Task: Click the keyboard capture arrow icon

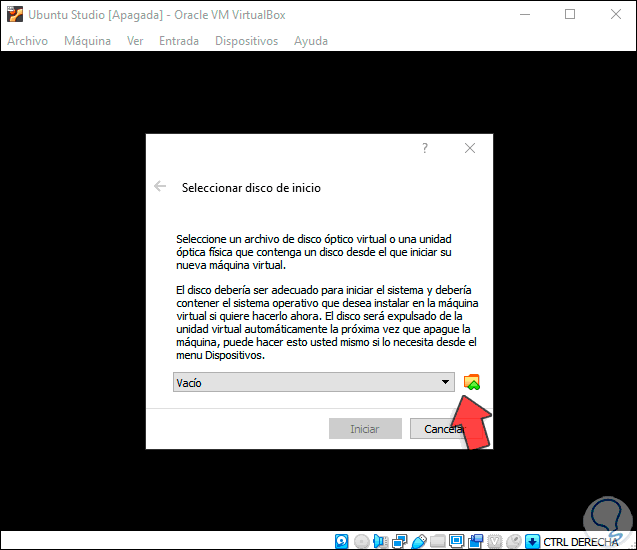Action: pos(532,541)
